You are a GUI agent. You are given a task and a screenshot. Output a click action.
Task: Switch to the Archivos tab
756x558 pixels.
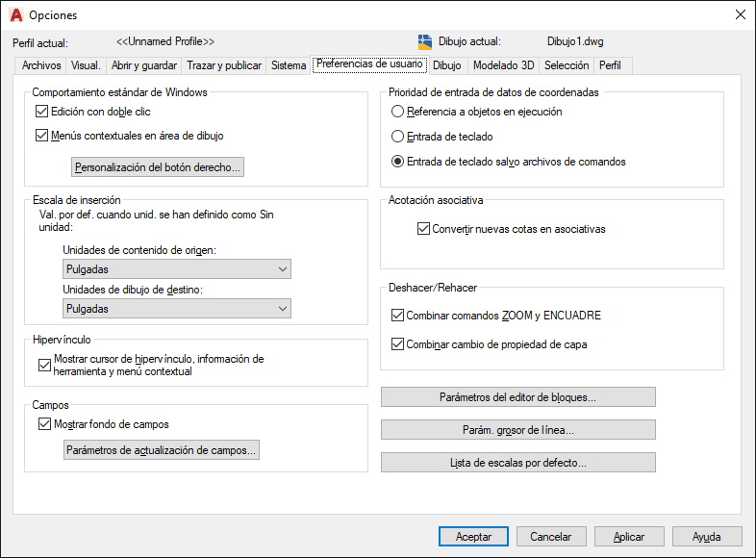coord(41,65)
